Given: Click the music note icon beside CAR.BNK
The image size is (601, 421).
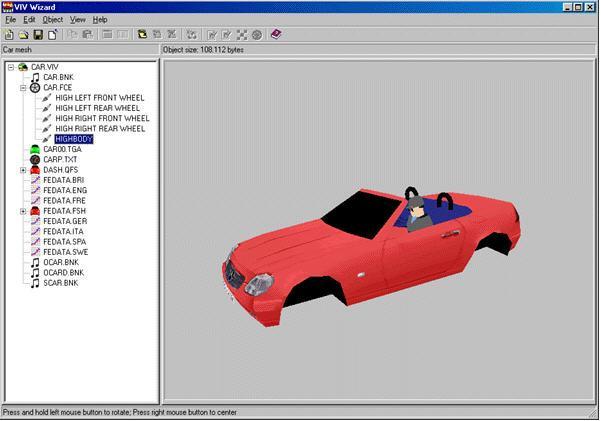Looking at the screenshot, I should (35, 77).
